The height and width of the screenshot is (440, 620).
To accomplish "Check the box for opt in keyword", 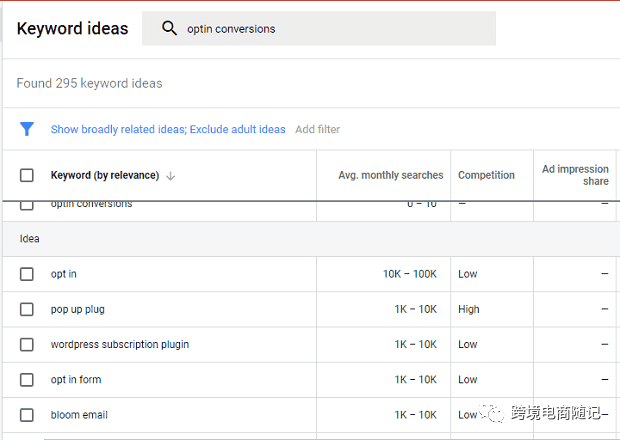I will tap(27, 274).
